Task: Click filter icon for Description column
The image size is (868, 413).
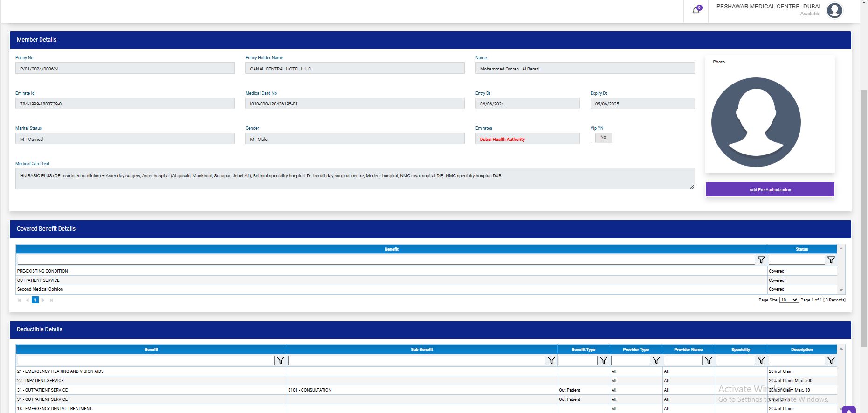Action: pos(831,360)
